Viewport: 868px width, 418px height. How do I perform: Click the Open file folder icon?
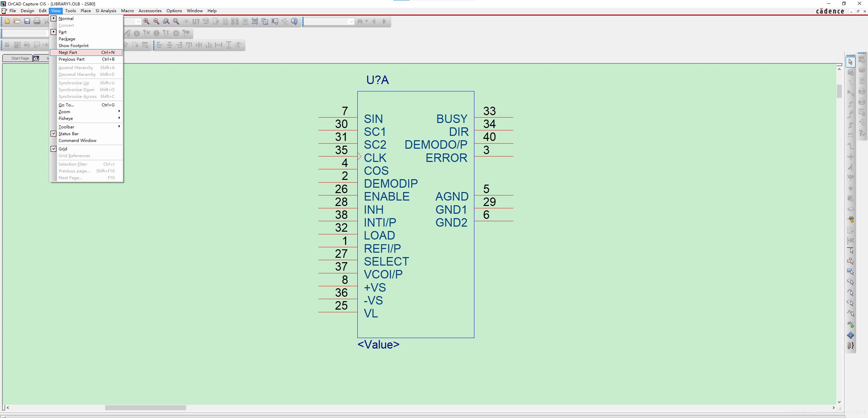17,21
